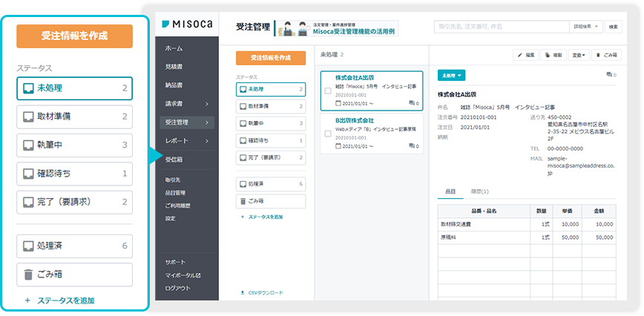Click the comment icon in the detail panel header

click(609, 75)
